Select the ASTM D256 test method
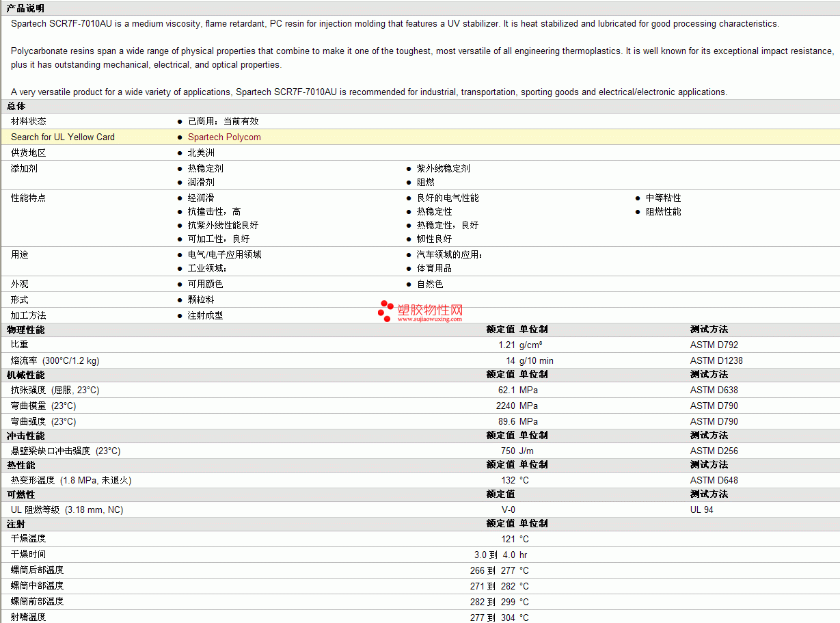The width and height of the screenshot is (840, 623). (714, 451)
